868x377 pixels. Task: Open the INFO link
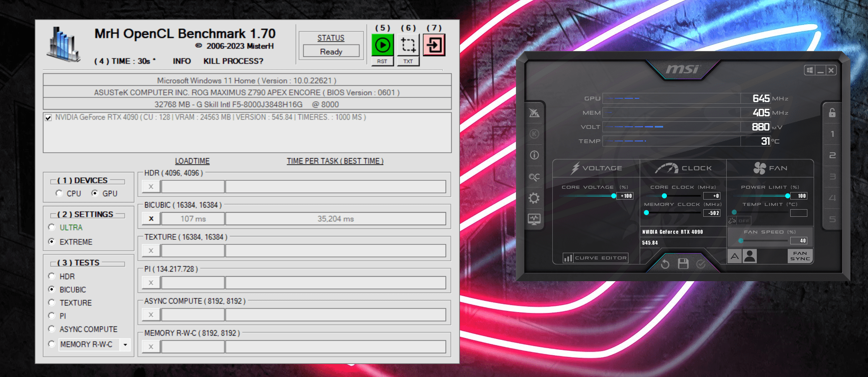[x=182, y=61]
